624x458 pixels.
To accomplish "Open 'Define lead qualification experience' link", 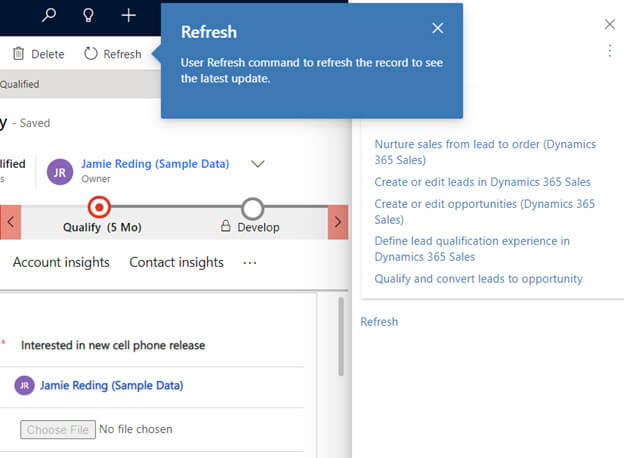I will (x=472, y=249).
